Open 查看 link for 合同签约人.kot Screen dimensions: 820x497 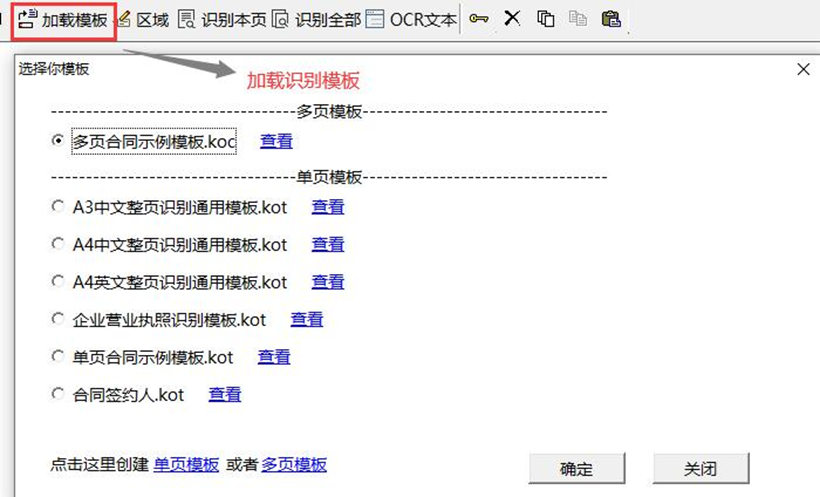pos(225,395)
